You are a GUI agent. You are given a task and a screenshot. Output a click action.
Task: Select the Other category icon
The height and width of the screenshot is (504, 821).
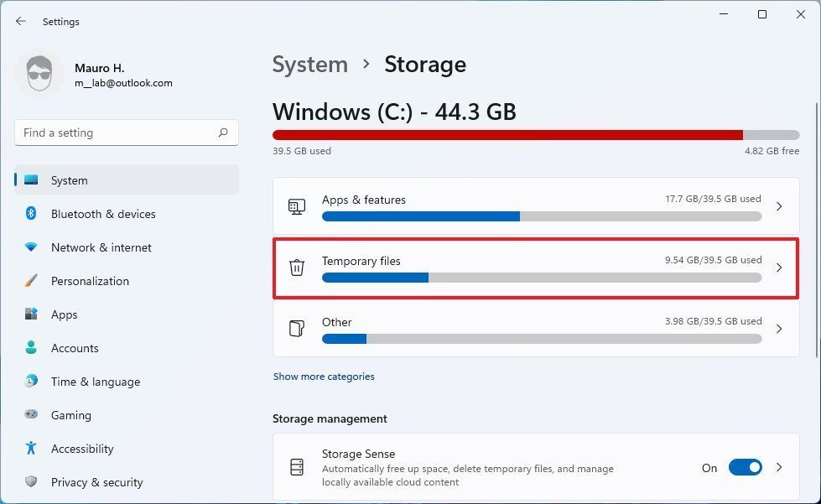pos(297,329)
